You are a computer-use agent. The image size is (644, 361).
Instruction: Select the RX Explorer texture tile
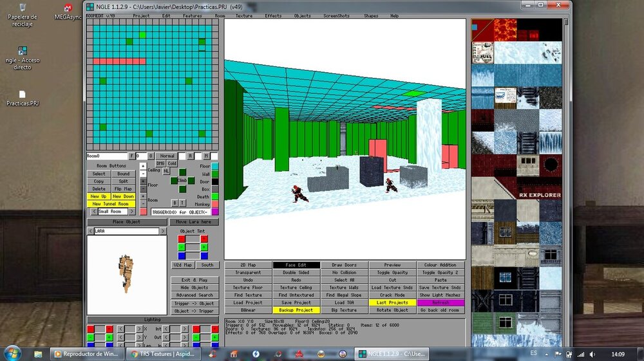coord(540,194)
